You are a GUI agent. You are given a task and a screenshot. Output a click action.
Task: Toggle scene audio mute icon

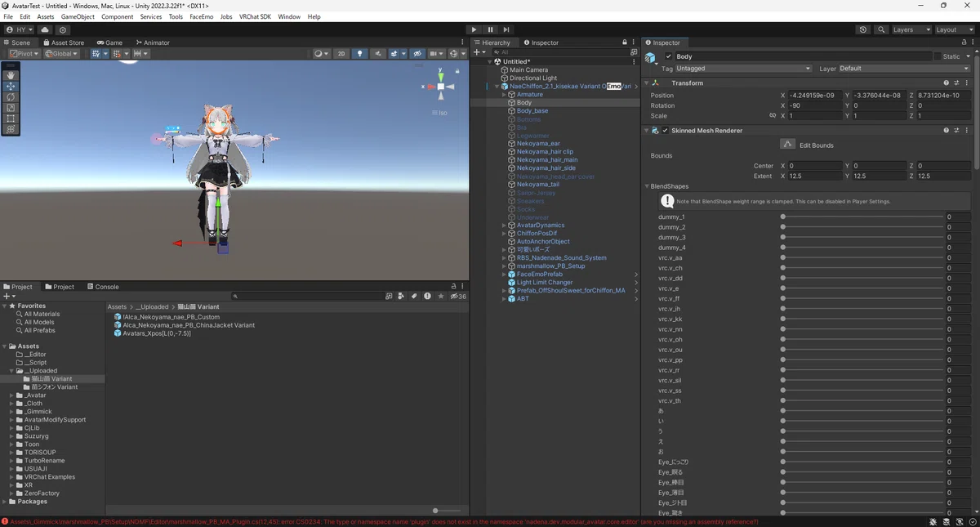coord(378,54)
